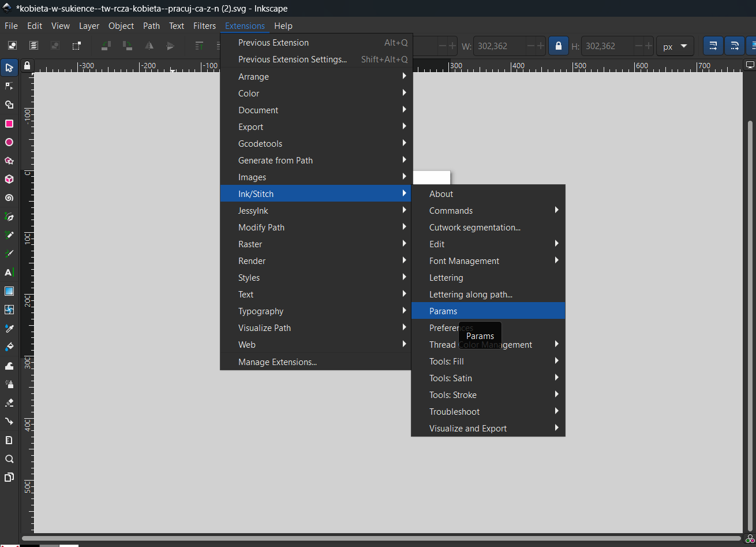Select the Eraser tool

point(9,403)
